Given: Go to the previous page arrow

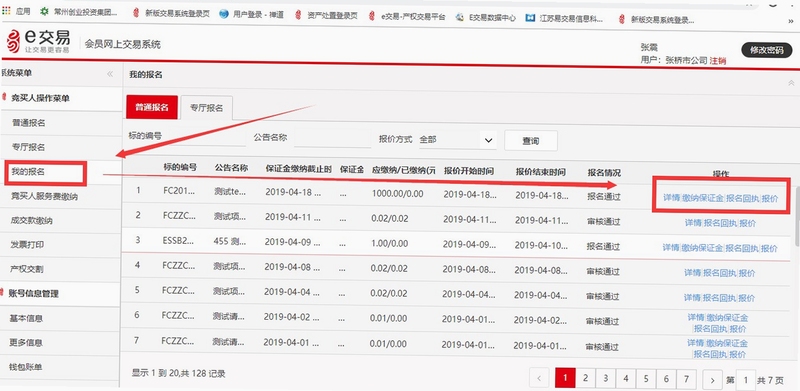Looking at the screenshot, I should 539,379.
